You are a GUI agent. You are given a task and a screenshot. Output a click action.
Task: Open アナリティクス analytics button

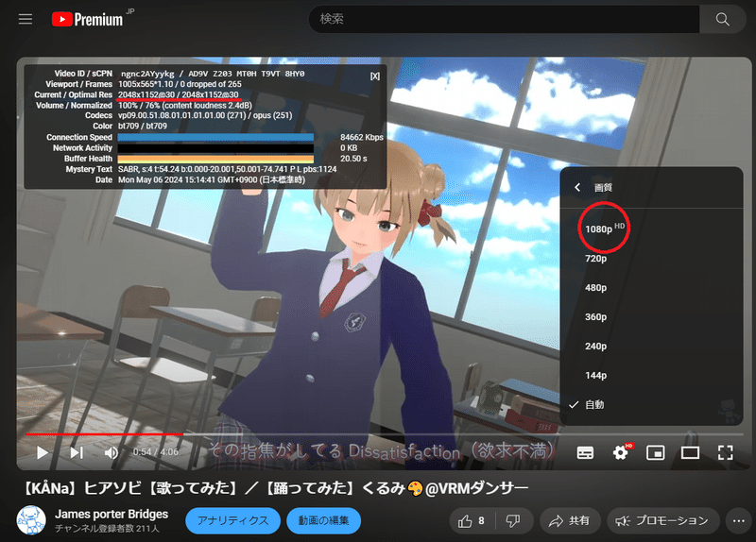[x=232, y=521]
